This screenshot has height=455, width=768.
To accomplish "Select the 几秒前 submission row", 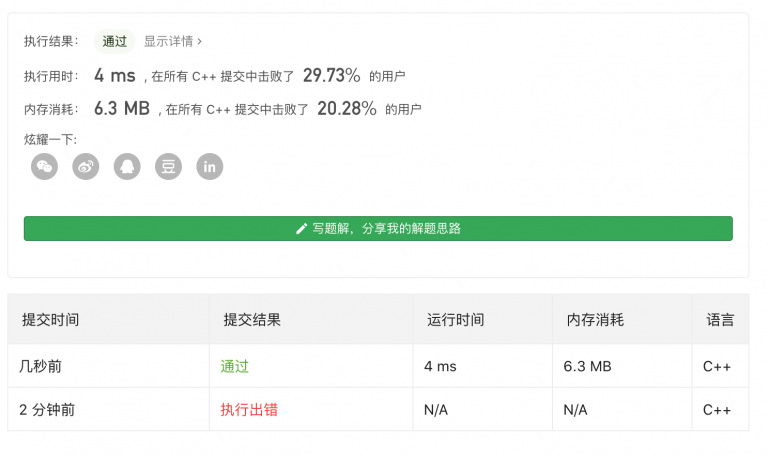I will [378, 366].
